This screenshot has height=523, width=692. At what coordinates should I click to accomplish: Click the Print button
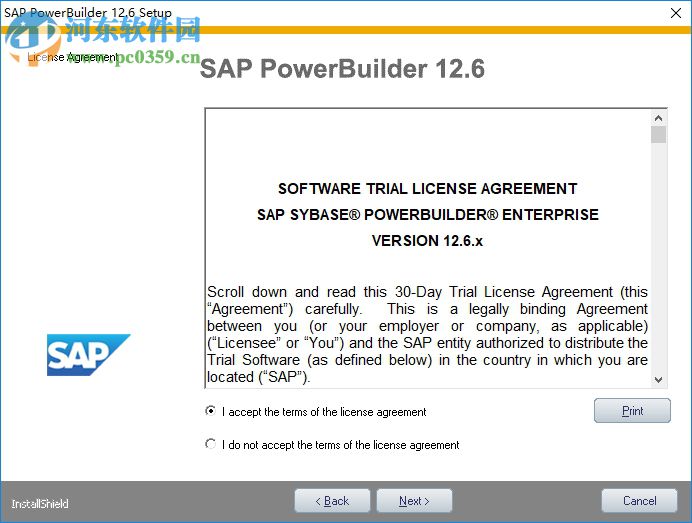tap(632, 411)
